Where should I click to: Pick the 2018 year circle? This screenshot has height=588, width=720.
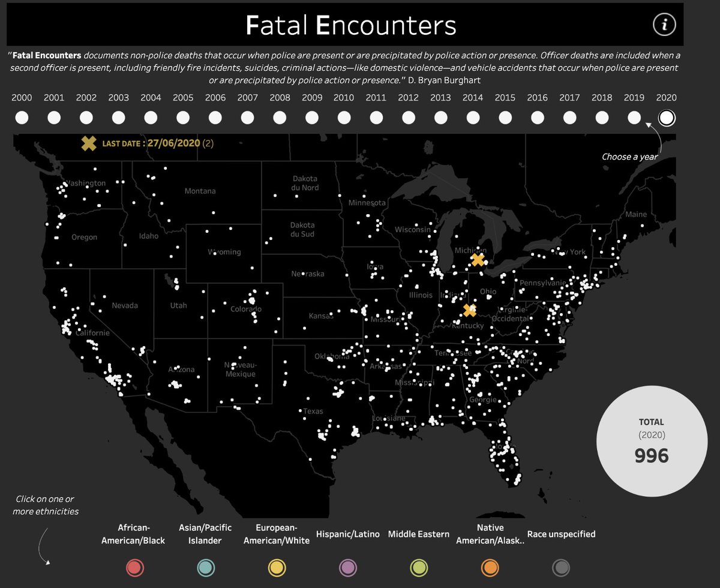tap(602, 118)
